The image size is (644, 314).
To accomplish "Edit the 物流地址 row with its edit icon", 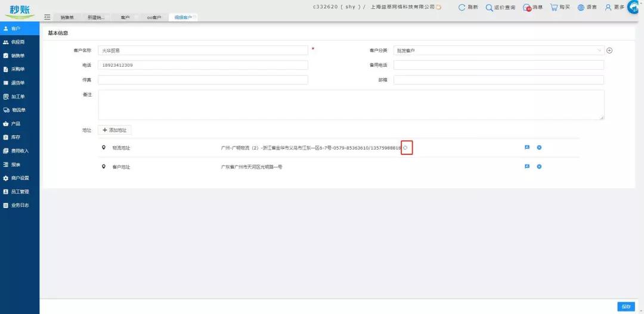I will (527, 147).
